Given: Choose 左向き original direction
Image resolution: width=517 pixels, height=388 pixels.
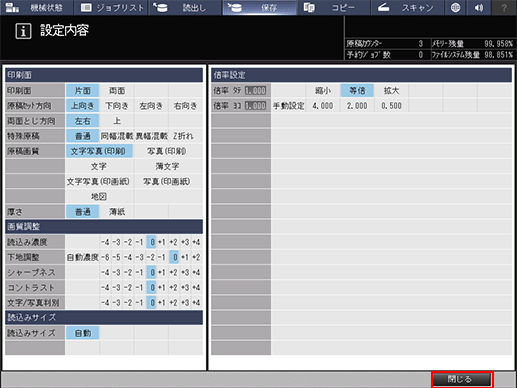Looking at the screenshot, I should pyautogui.click(x=151, y=106).
